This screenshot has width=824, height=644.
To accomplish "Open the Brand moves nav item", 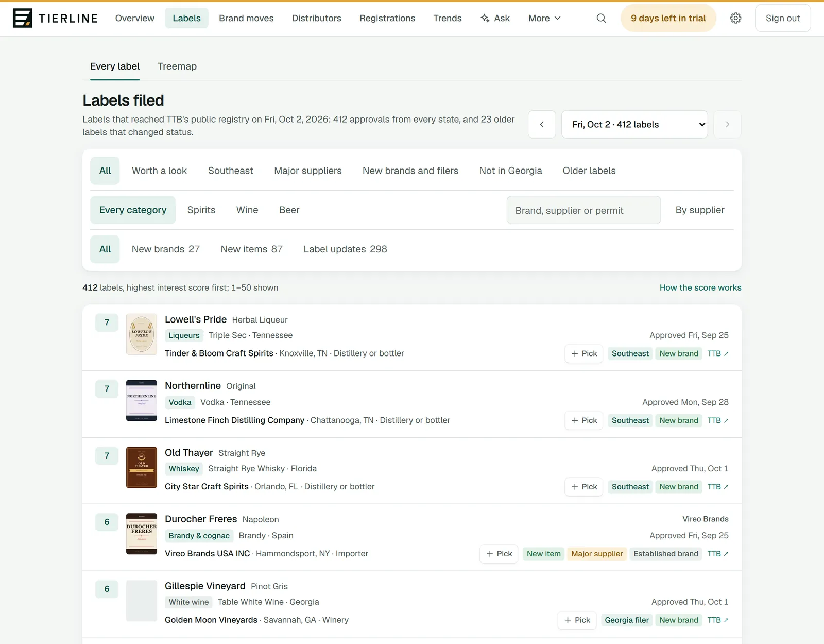I will tap(246, 18).
